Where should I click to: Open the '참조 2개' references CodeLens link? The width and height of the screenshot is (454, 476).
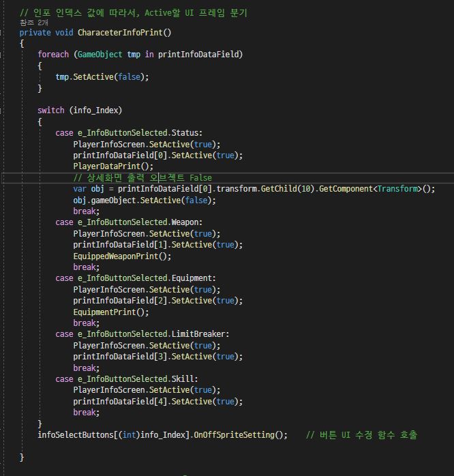click(x=34, y=23)
